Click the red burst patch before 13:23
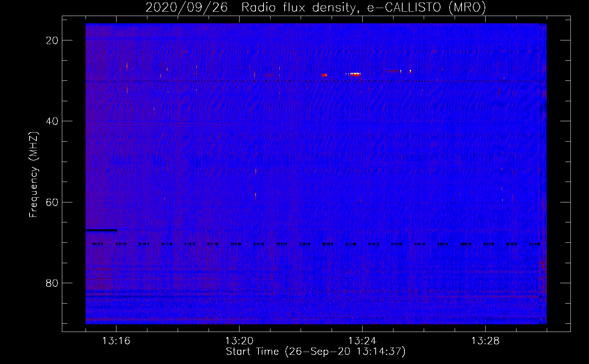 (324, 75)
